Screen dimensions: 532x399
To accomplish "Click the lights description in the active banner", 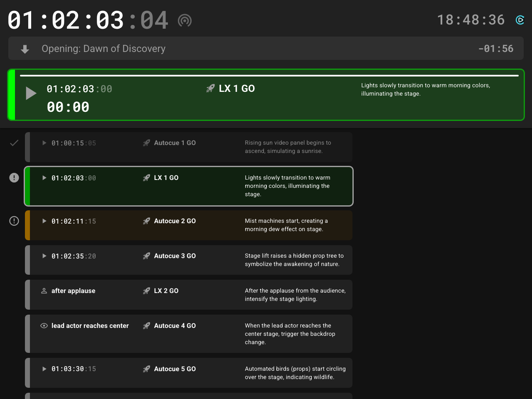I will (426, 89).
